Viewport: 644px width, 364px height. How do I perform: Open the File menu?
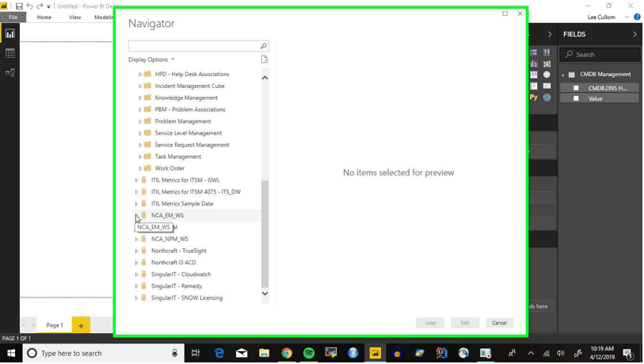[13, 17]
